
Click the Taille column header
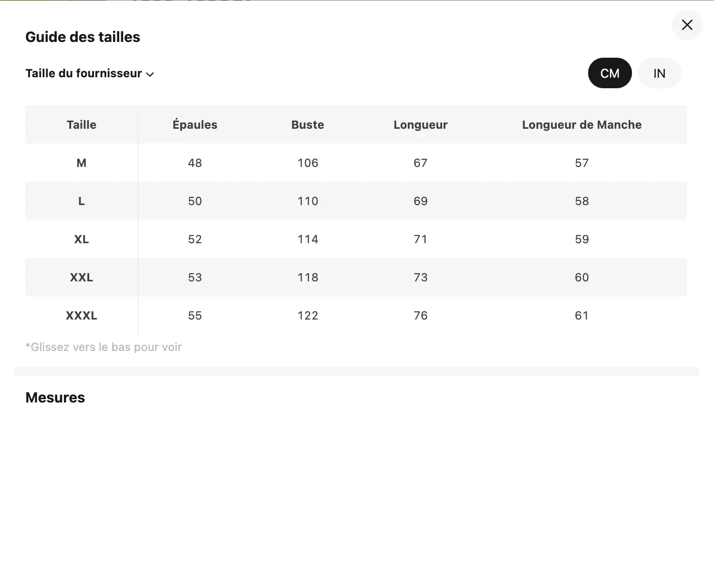[82, 125]
